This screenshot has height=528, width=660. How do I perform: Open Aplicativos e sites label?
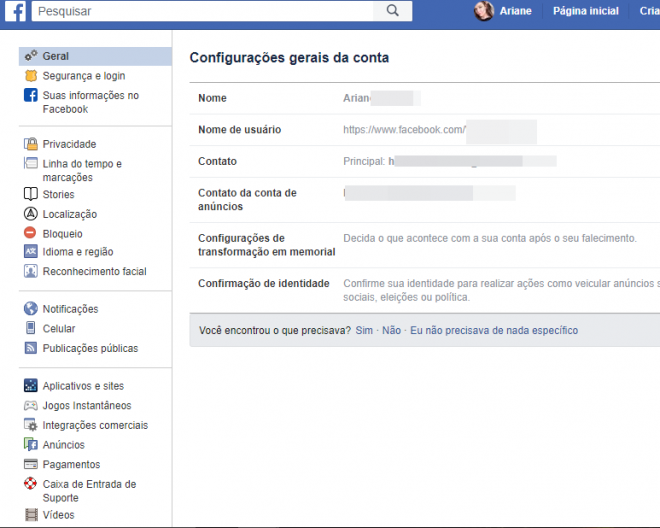(83, 386)
